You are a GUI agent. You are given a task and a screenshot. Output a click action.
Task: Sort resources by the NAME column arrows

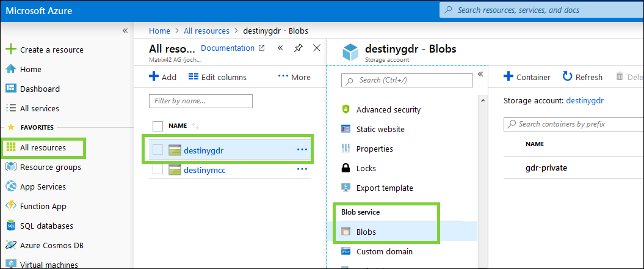(x=195, y=126)
